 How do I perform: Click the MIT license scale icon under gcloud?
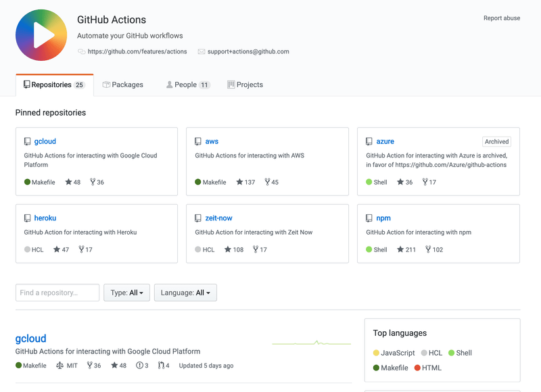(59, 366)
